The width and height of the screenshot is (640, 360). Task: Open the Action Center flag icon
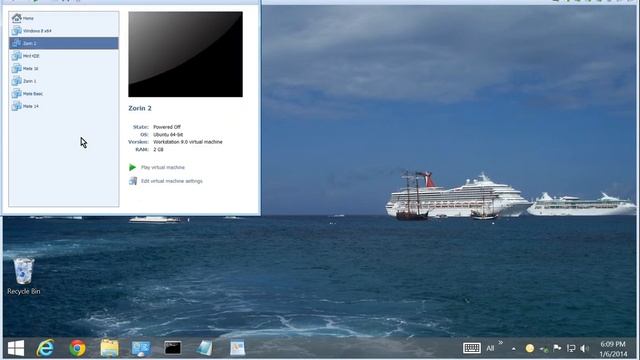coord(557,348)
